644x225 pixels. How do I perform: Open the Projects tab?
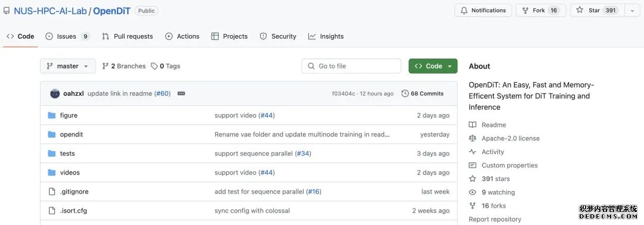(x=229, y=36)
